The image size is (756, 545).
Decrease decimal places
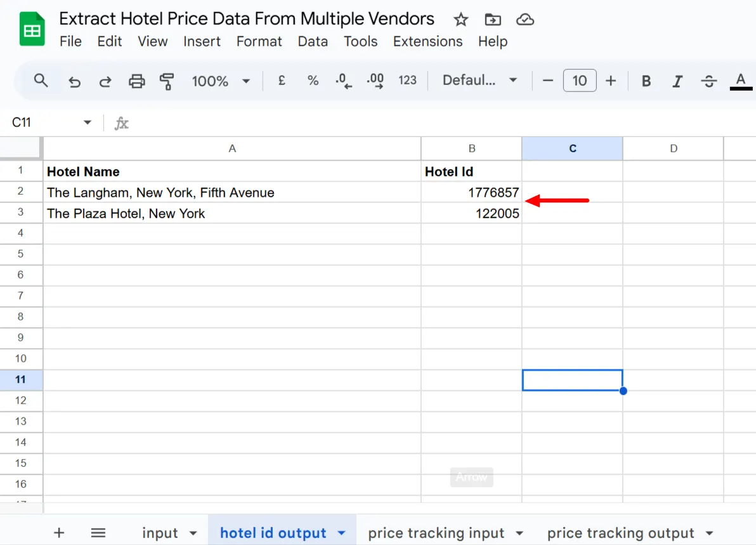[343, 81]
